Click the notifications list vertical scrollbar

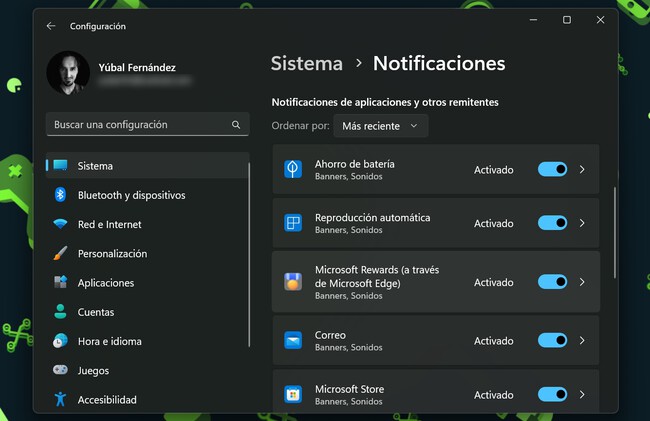pos(615,232)
